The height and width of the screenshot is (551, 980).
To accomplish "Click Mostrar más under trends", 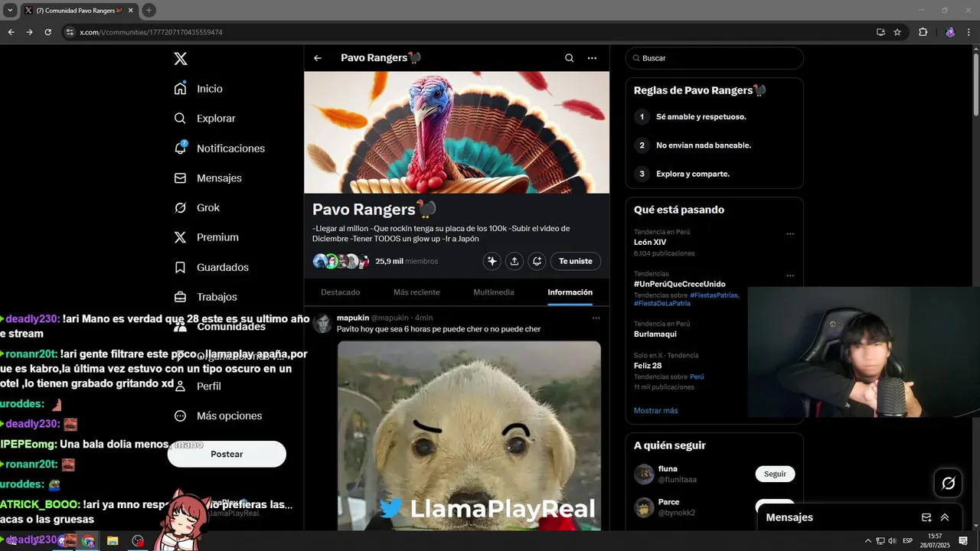I will (655, 411).
